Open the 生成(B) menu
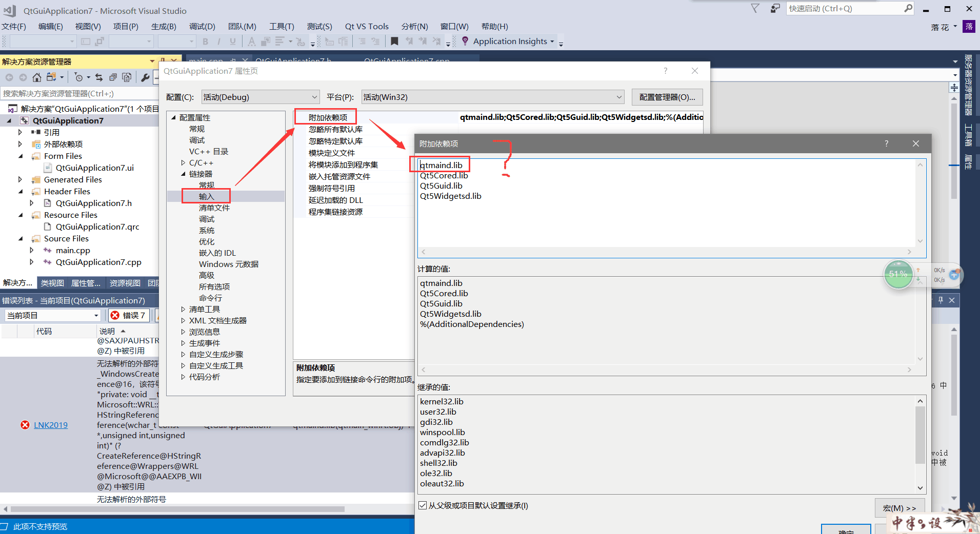 pos(164,26)
